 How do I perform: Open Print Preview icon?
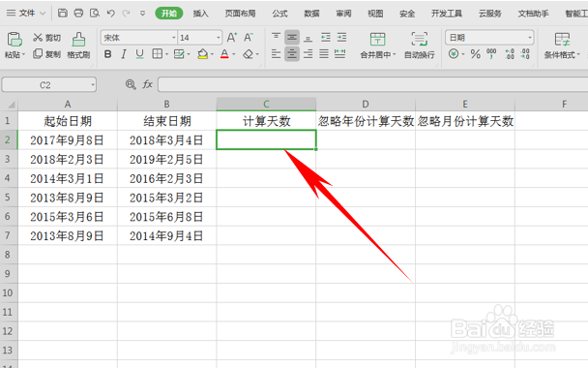click(x=95, y=14)
